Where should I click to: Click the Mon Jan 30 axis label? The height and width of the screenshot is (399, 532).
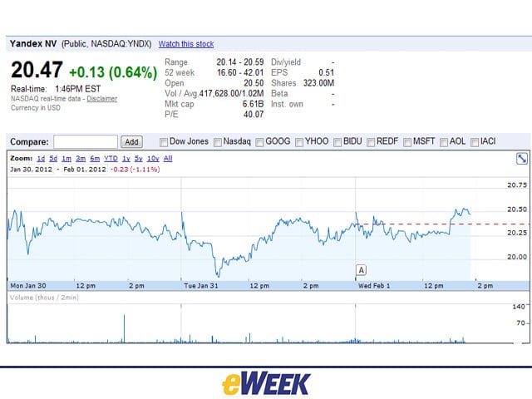pyautogui.click(x=28, y=286)
